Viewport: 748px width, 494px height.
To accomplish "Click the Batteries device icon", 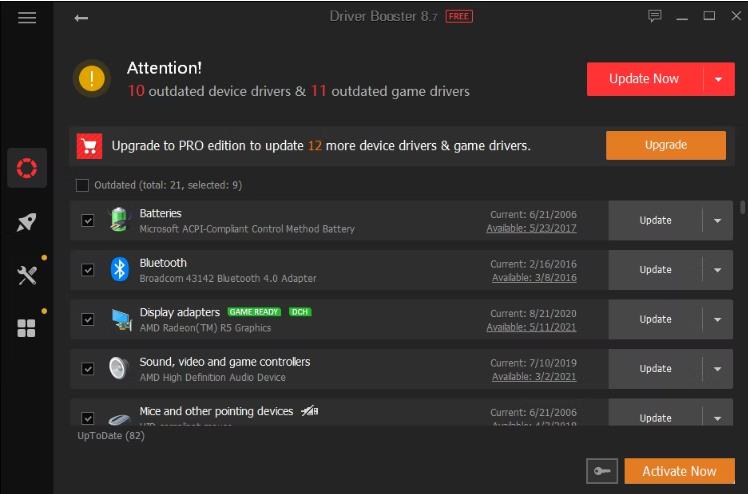I will coord(118,220).
